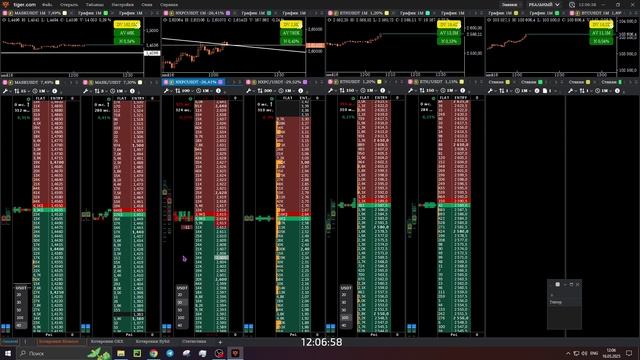Click info icon in MASK/USDT order book toolbar
This screenshot has height=360, width=640.
click(132, 91)
